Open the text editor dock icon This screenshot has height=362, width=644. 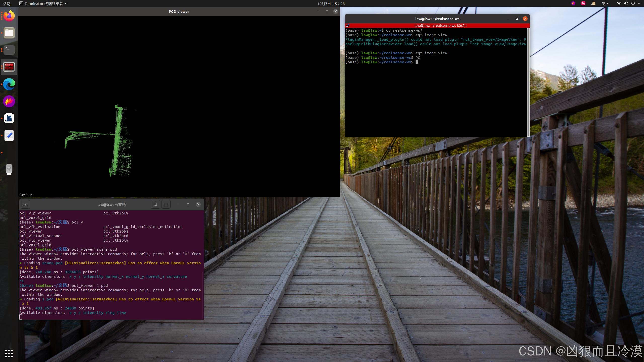[9, 135]
